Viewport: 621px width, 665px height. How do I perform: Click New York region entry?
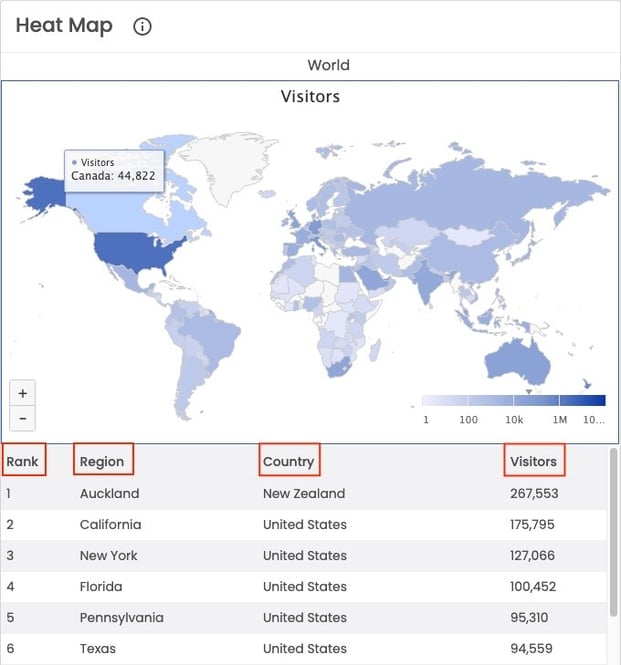(x=108, y=555)
